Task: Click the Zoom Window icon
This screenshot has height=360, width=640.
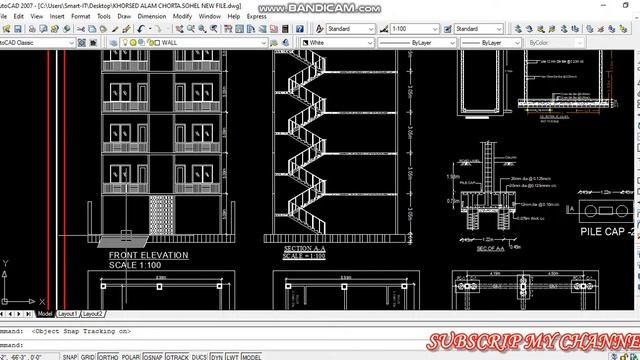Action: (x=202, y=29)
